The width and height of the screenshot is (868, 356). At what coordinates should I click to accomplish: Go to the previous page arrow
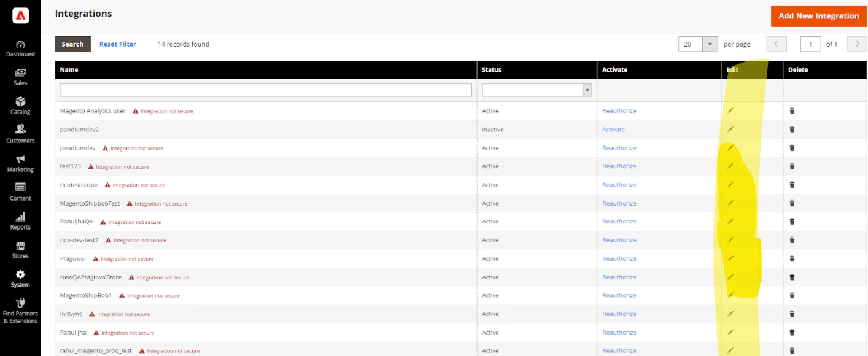coord(777,44)
